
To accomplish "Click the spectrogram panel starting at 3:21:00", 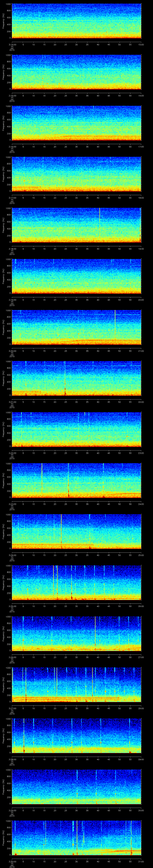I will 76,378.
